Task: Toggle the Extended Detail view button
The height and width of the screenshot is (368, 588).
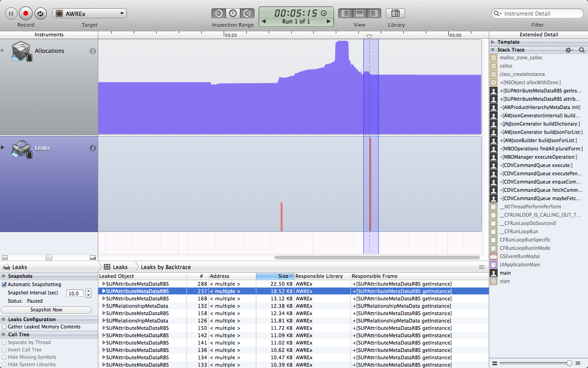Action: pyautogui.click(x=373, y=13)
